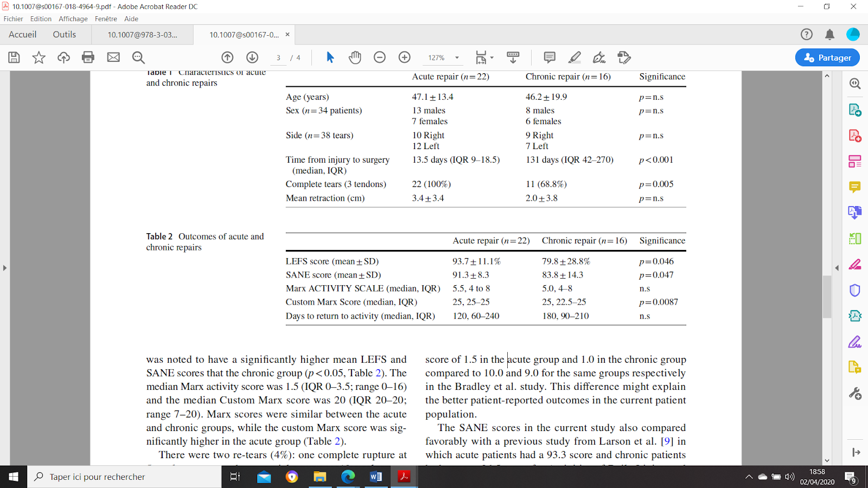
Task: Open the Mail app from the taskbar
Action: 264,477
